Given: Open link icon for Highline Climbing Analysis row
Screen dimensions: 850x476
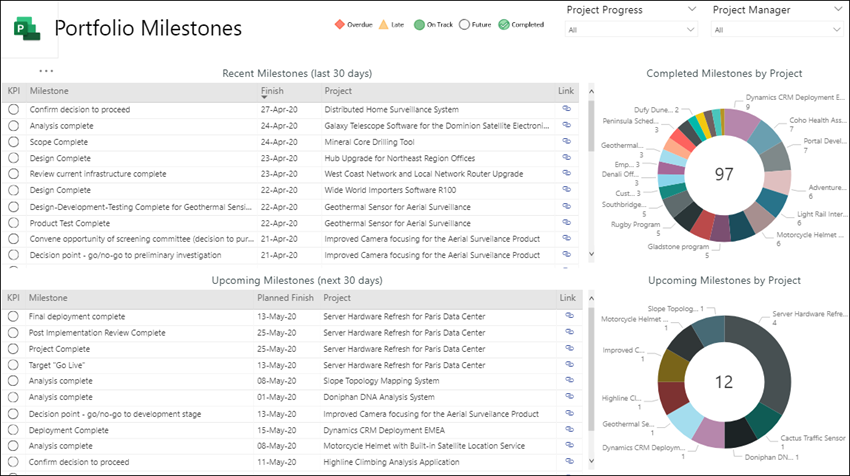Looking at the screenshot, I should [569, 461].
